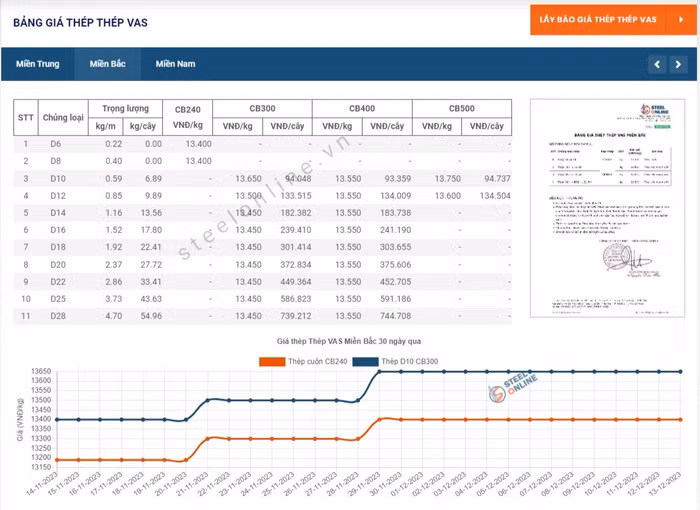Click the 744.708 value in D28 row
Image resolution: width=700 pixels, height=510 pixels.
pos(396,316)
